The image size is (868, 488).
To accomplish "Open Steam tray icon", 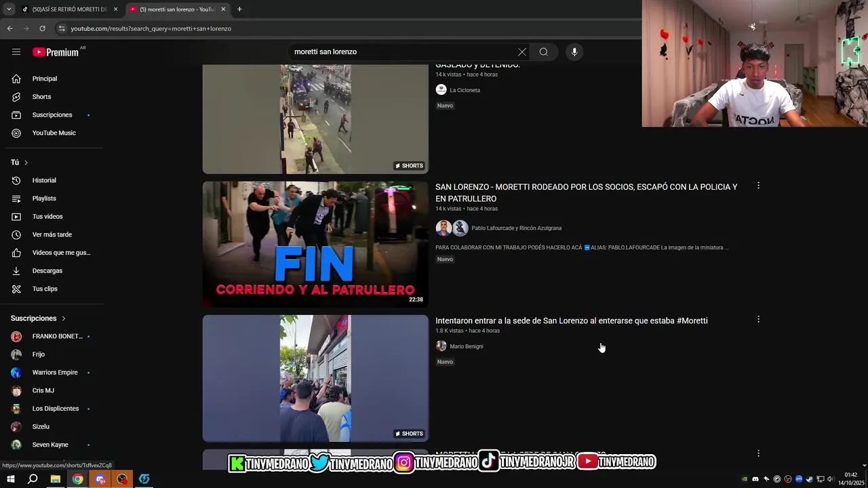I will point(809,479).
